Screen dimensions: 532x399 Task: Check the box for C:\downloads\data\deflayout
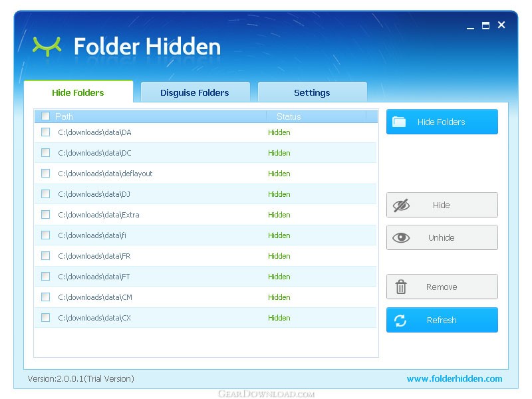(x=45, y=174)
